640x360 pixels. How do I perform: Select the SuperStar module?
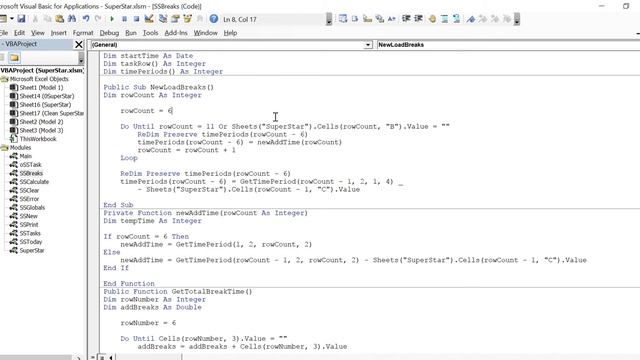pos(32,251)
